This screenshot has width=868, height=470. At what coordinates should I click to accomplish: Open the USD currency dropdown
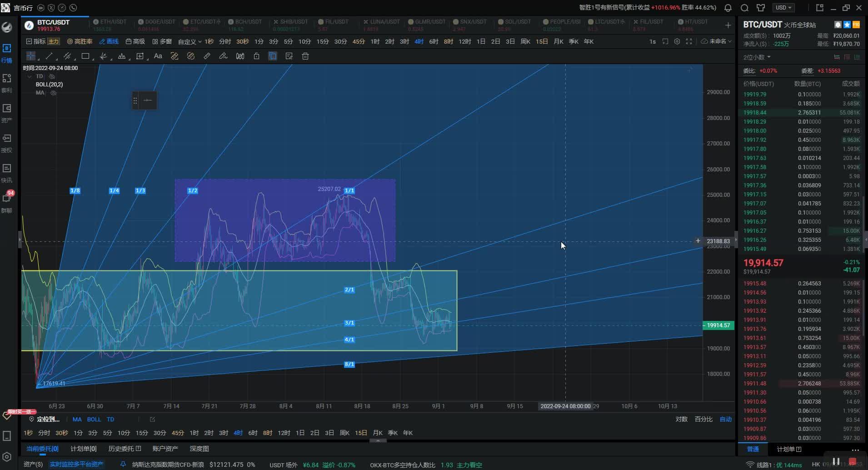pyautogui.click(x=784, y=8)
